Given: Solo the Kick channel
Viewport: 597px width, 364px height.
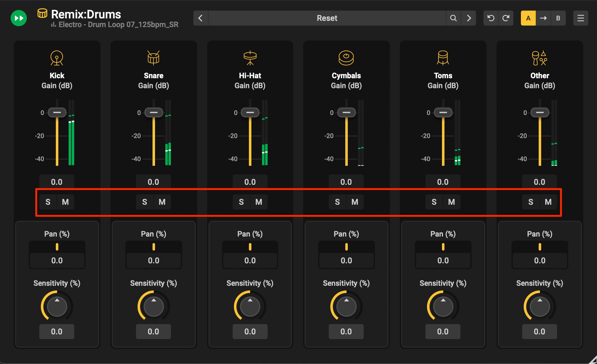Looking at the screenshot, I should pyautogui.click(x=48, y=202).
